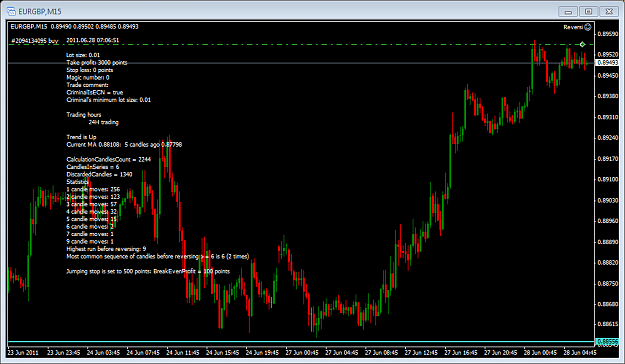Image resolution: width=625 pixels, height=364 pixels.
Task: Click the 'CriminalIsECN = true' text
Action: click(x=95, y=92)
